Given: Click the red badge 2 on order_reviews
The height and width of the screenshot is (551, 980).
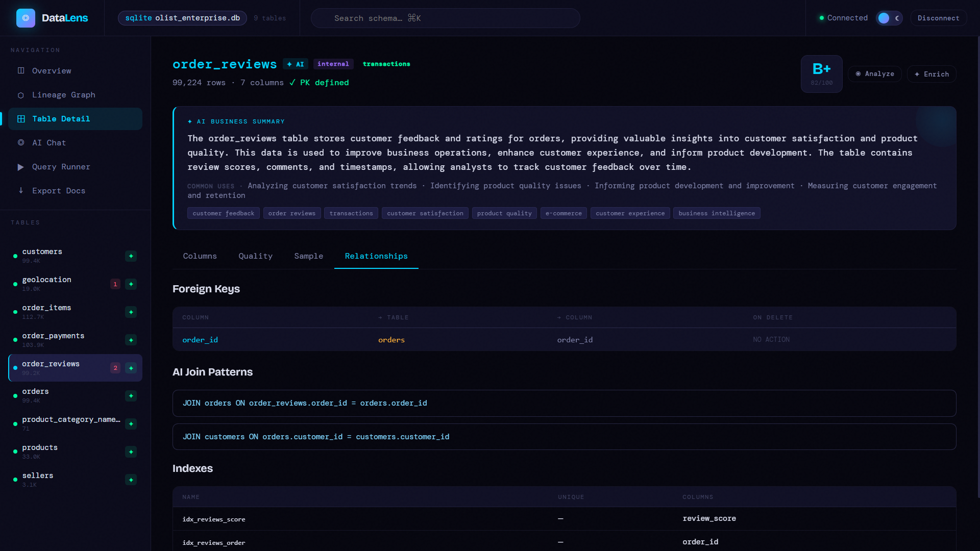Looking at the screenshot, I should pos(115,368).
